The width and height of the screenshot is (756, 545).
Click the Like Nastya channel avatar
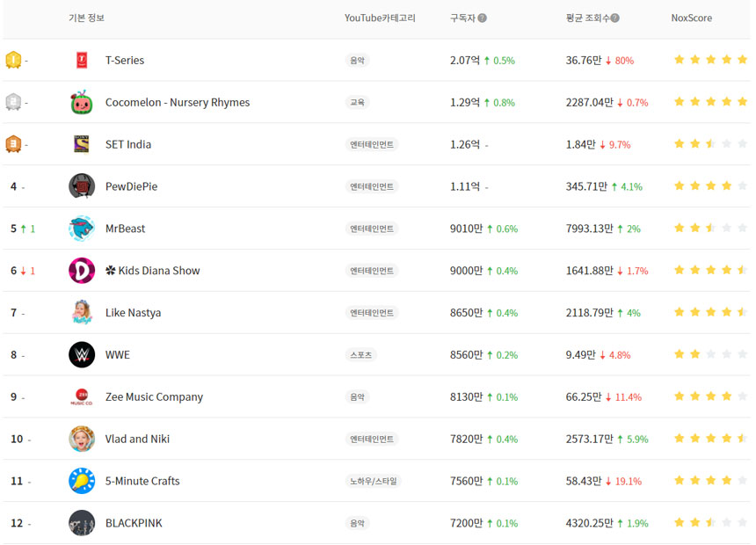click(82, 313)
